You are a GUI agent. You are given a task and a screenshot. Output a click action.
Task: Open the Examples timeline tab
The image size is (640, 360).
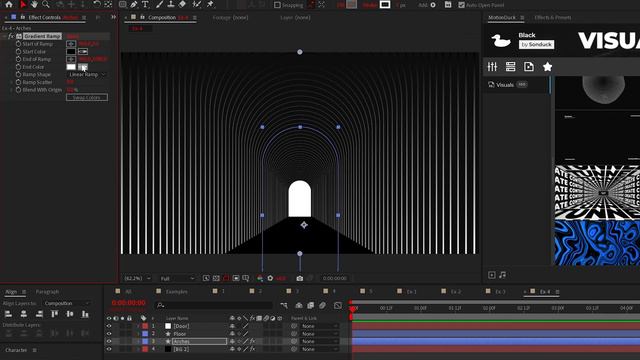tap(176, 291)
